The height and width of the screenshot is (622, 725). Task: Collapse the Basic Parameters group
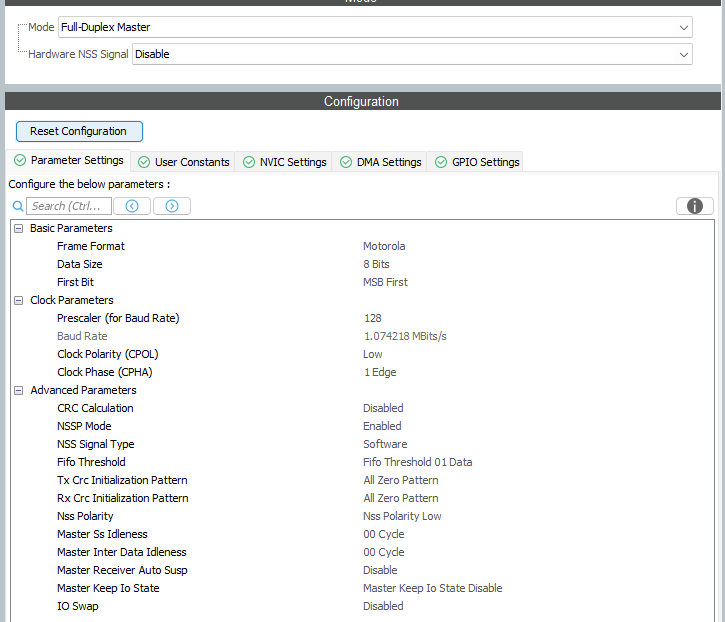tap(18, 228)
